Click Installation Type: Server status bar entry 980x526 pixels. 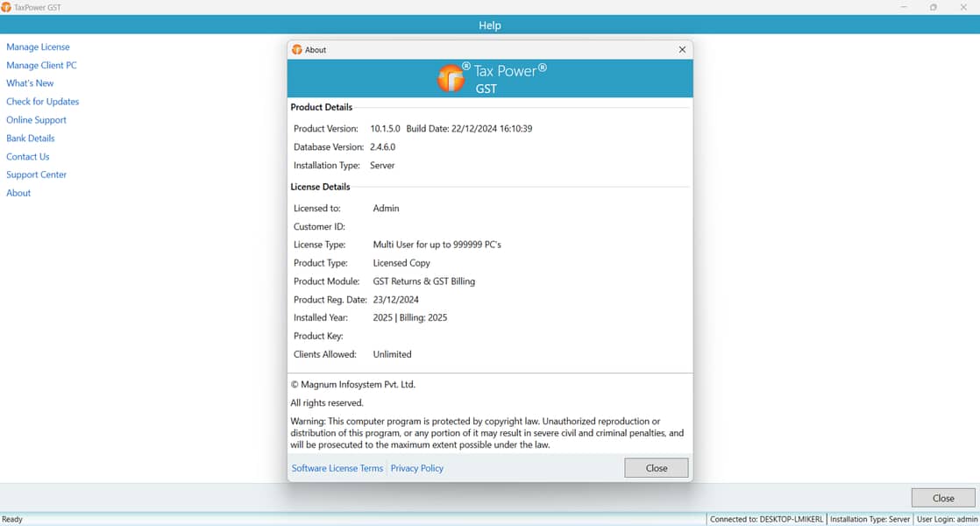coord(870,519)
